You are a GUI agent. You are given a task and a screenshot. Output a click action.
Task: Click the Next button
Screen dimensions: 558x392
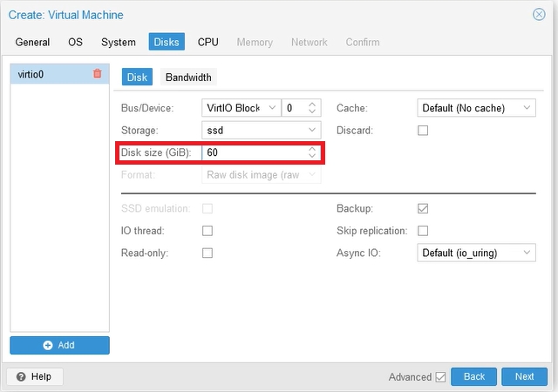click(x=524, y=376)
